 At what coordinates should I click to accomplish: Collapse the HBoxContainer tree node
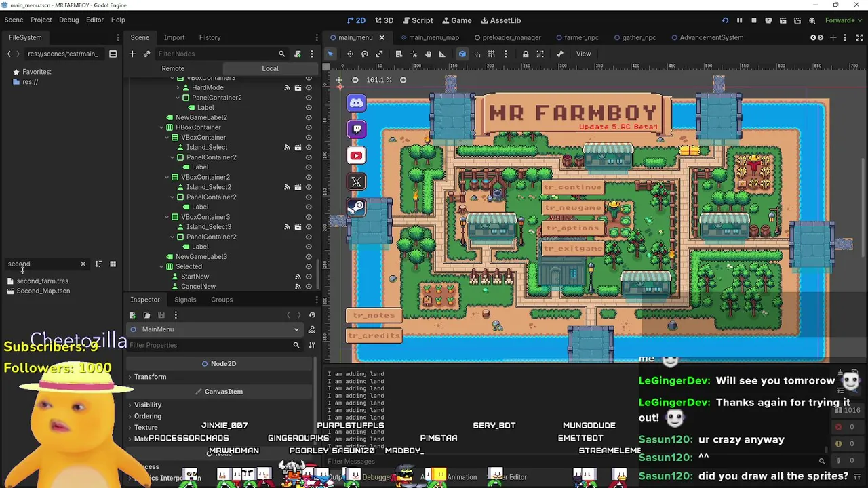[x=161, y=127]
